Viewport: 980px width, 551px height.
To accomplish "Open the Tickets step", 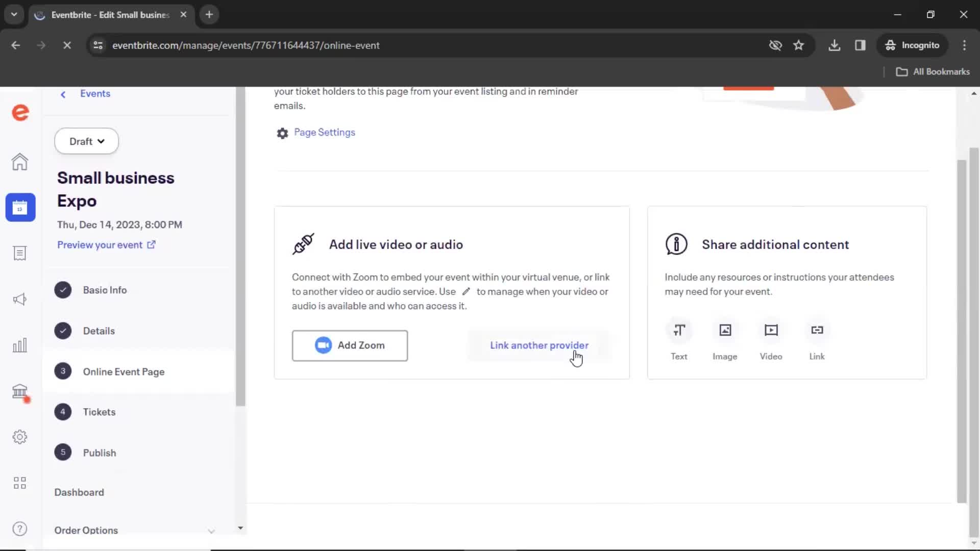I will coord(99,412).
